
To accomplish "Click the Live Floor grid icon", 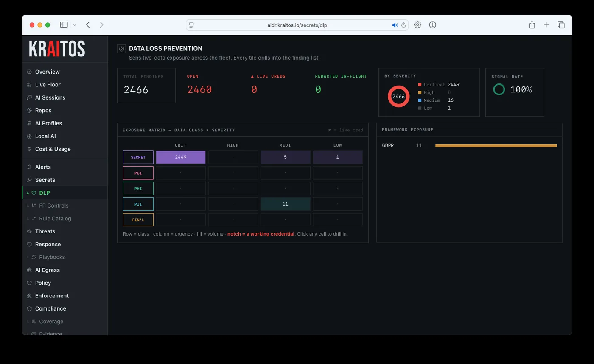I will [x=29, y=85].
